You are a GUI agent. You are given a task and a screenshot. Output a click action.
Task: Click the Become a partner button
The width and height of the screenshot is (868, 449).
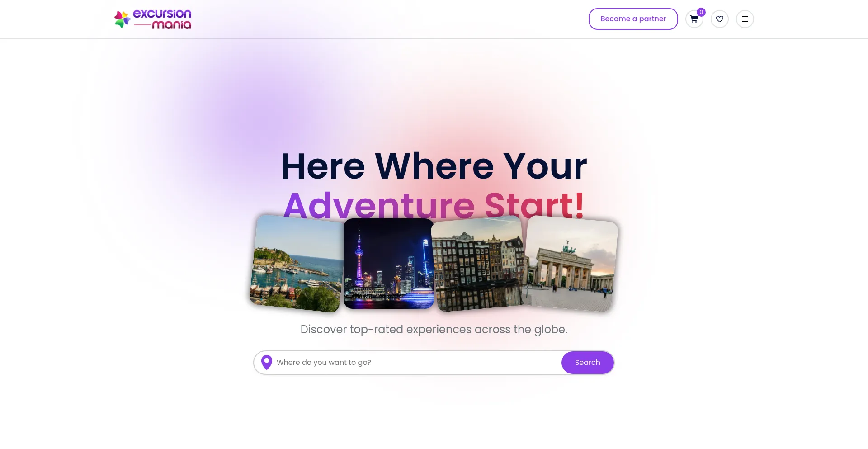point(633,19)
